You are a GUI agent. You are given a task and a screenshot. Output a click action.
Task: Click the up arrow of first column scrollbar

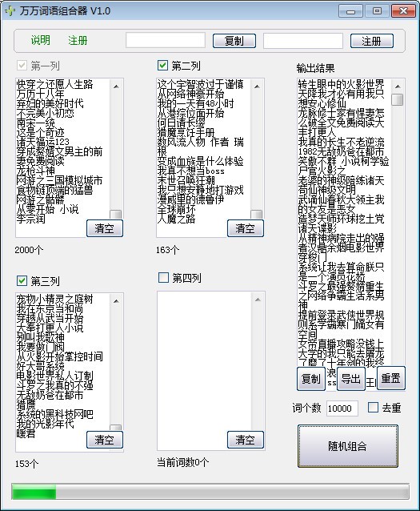[x=116, y=87]
